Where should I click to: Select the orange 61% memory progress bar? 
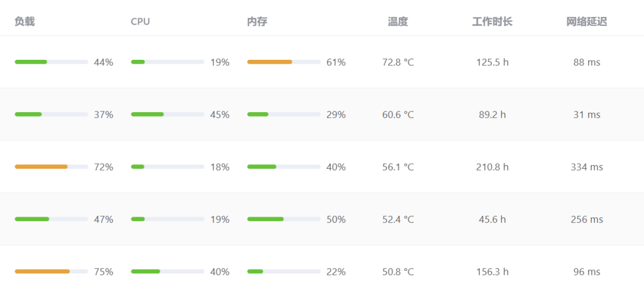[x=284, y=62]
